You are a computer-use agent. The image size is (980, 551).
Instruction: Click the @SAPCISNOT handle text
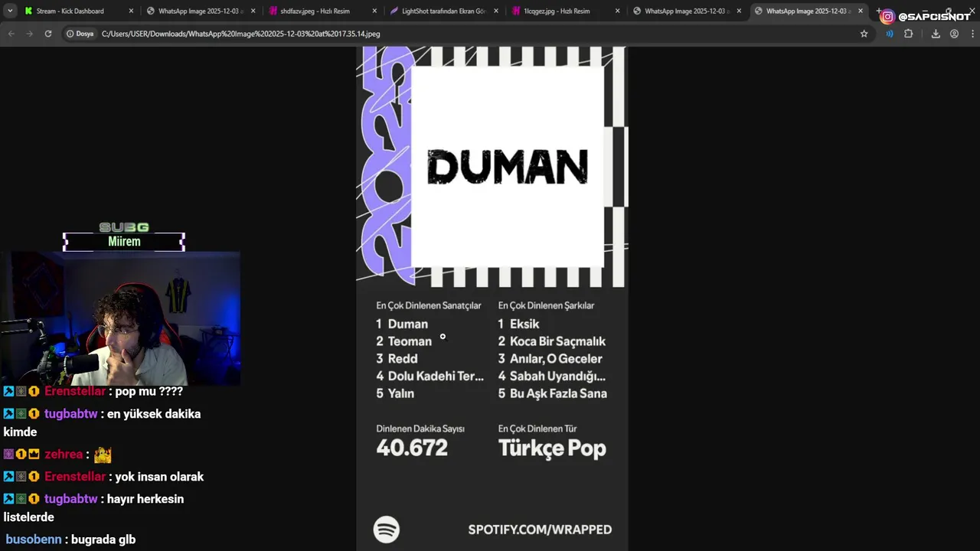[x=934, y=16]
